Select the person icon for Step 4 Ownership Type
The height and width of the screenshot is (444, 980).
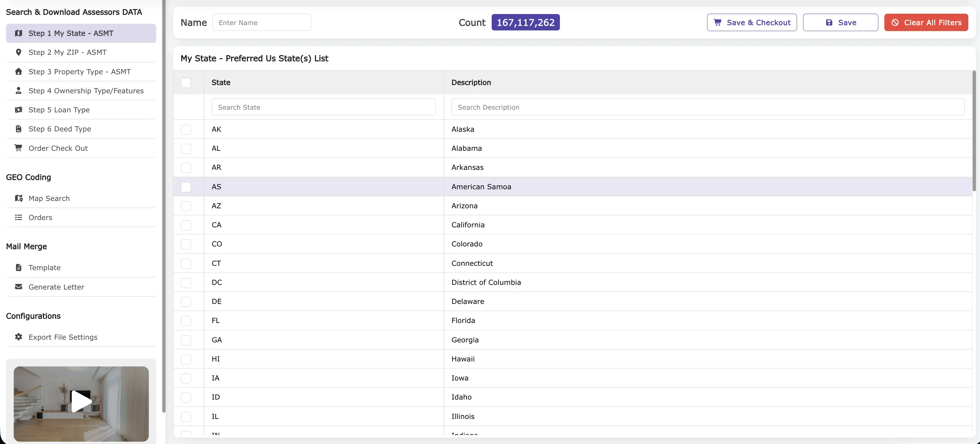pyautogui.click(x=19, y=91)
